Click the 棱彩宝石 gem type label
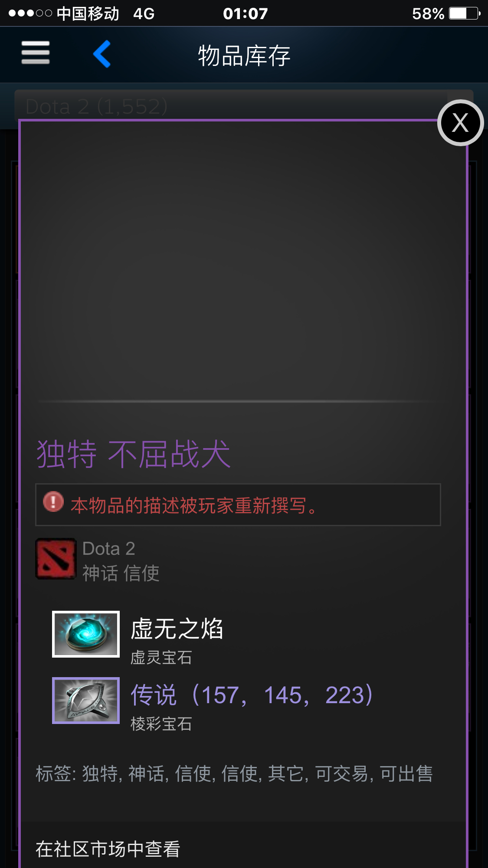 pos(161,724)
